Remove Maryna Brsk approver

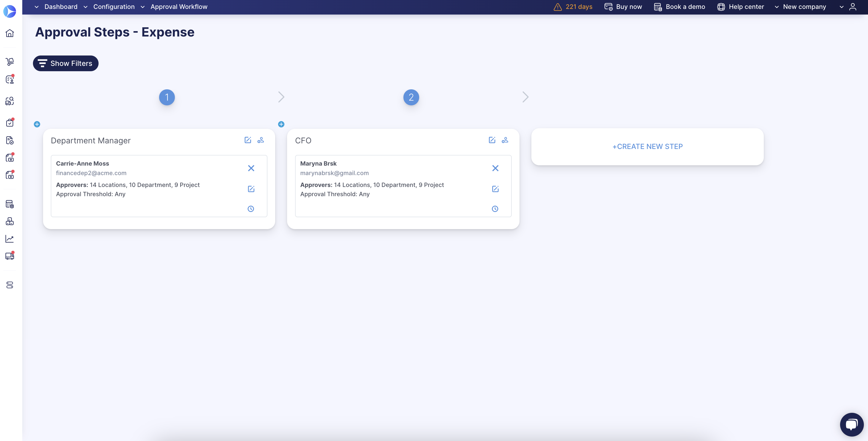pos(495,168)
